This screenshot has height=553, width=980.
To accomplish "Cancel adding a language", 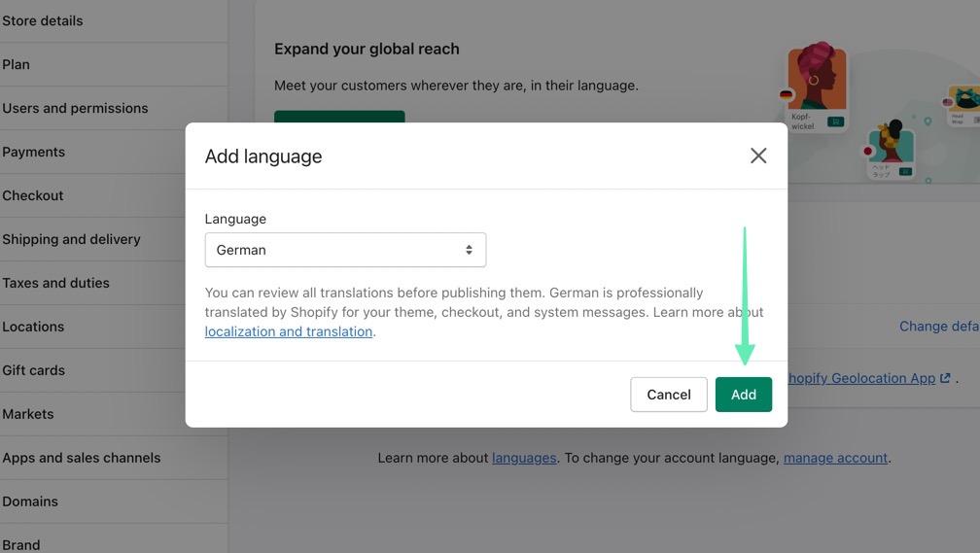I will tap(668, 395).
